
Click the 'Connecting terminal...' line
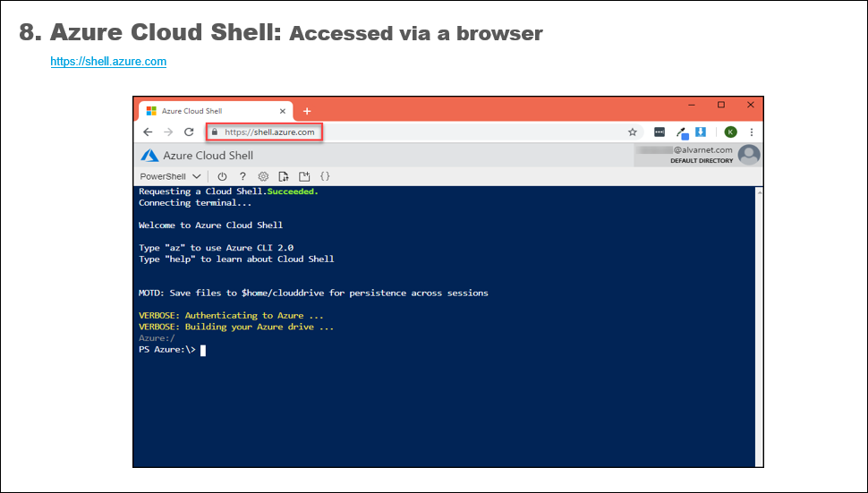coord(195,203)
